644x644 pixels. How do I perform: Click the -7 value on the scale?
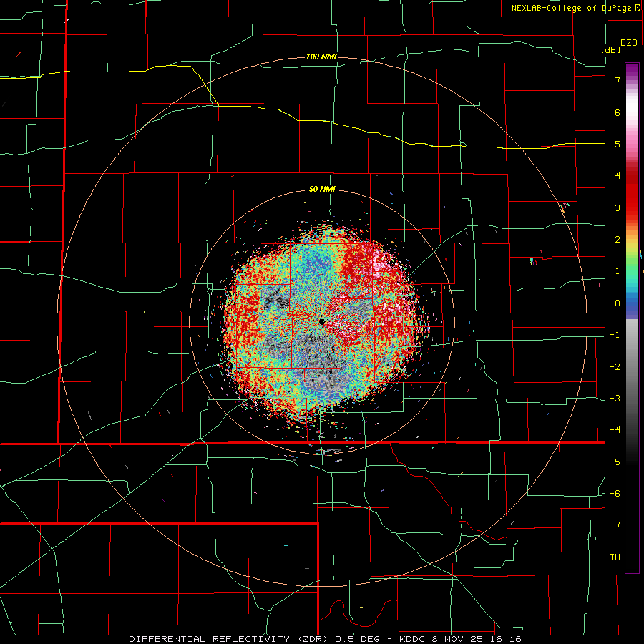[x=615, y=525]
